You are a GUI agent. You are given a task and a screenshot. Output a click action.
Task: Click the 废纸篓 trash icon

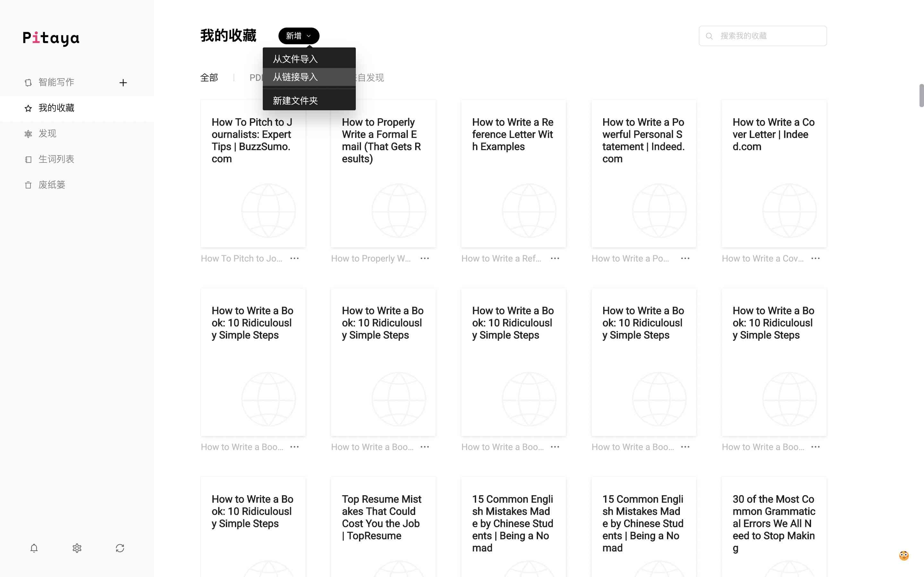click(28, 185)
